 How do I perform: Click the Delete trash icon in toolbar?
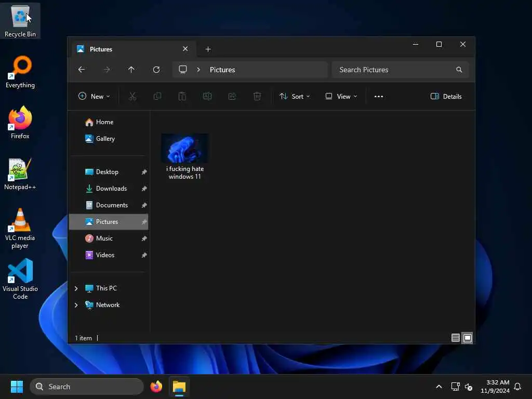tap(257, 96)
